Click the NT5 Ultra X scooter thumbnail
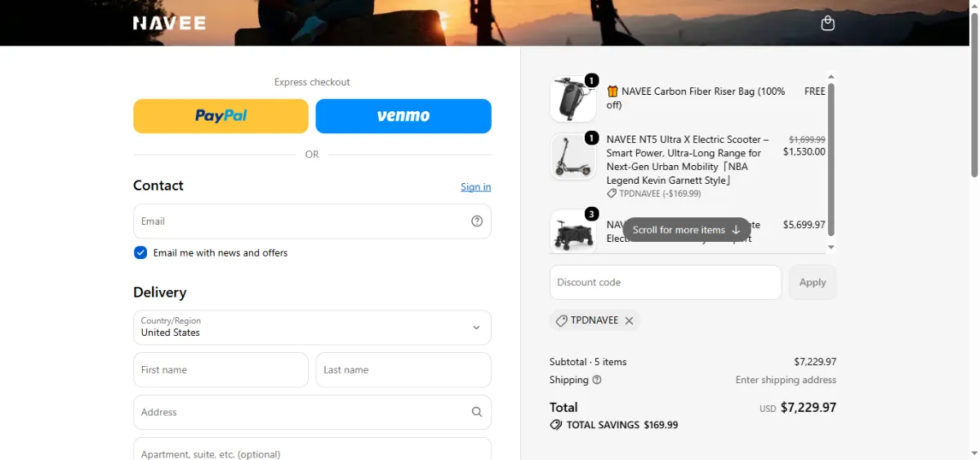Viewport: 980px width, 460px height. pos(573,157)
